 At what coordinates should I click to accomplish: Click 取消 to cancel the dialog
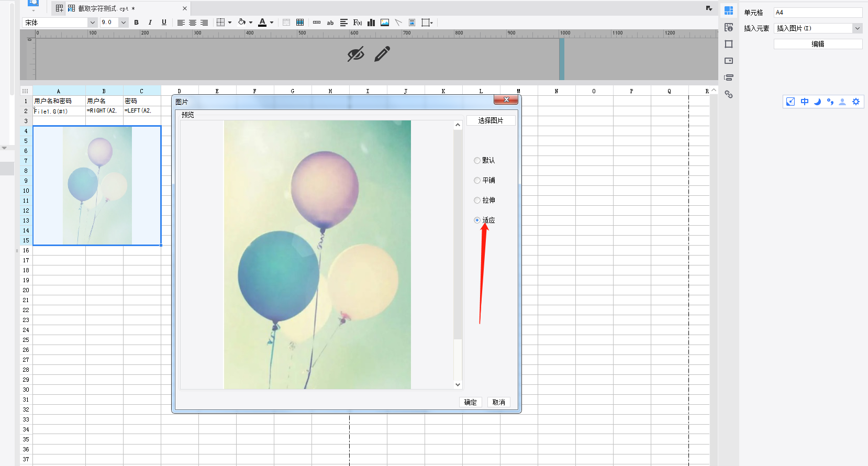point(499,402)
